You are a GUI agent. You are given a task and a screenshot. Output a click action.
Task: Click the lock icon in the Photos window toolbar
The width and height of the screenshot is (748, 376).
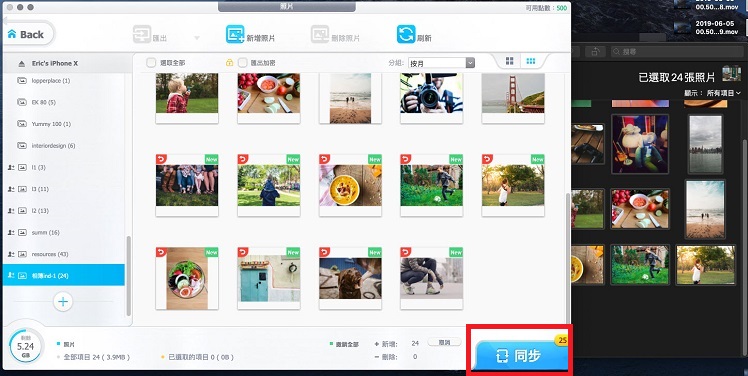click(x=596, y=52)
